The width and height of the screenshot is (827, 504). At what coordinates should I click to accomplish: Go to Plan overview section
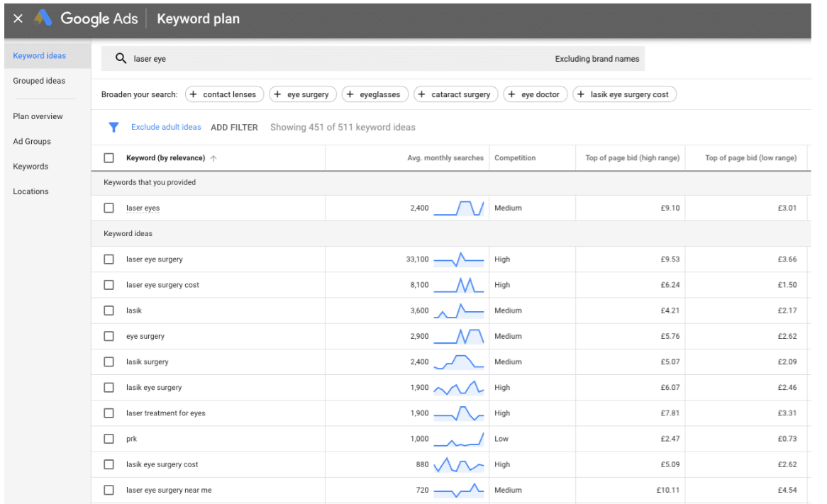[x=38, y=116]
